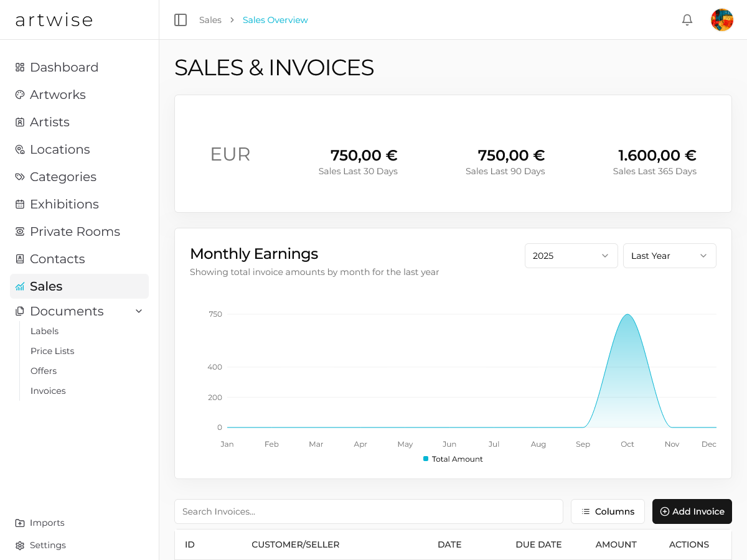Viewport: 747px width, 560px height.
Task: Click the list icon in Columns button
Action: [586, 511]
